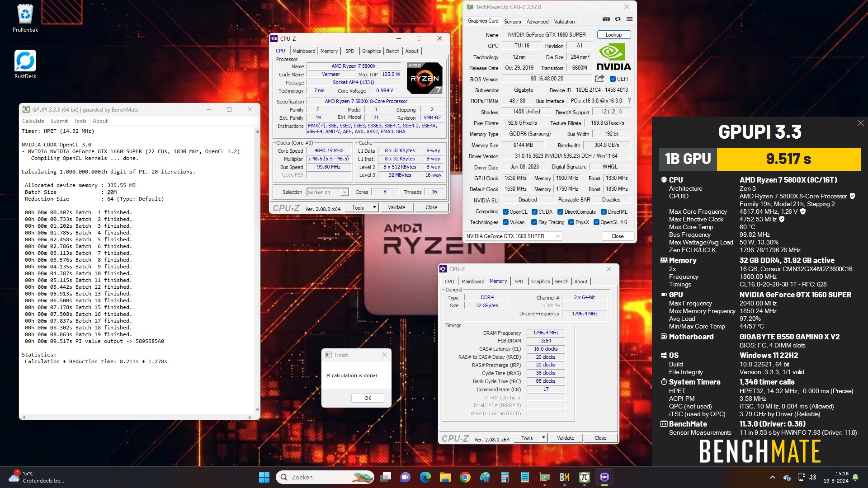868x488 pixels.
Task: Click the Zoeken taskbar search box
Action: [x=325, y=477]
